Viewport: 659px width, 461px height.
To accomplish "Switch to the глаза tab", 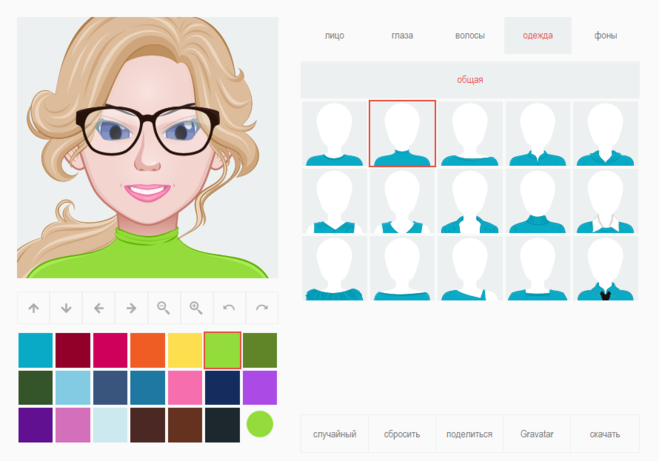I will pos(402,36).
